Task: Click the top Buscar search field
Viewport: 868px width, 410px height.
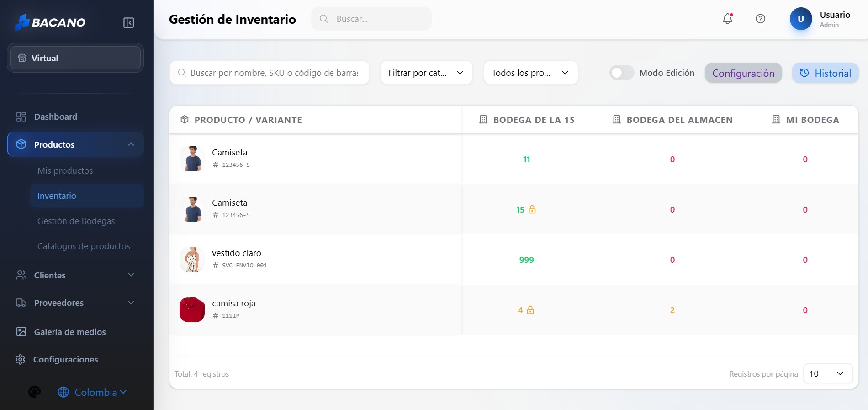Action: tap(371, 19)
